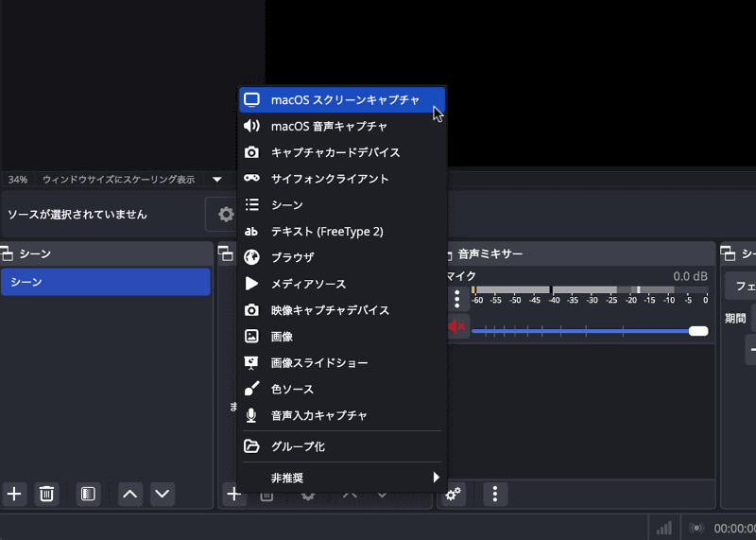Choose キャプチャカードデバイス menu item
The height and width of the screenshot is (540, 756).
(x=342, y=152)
